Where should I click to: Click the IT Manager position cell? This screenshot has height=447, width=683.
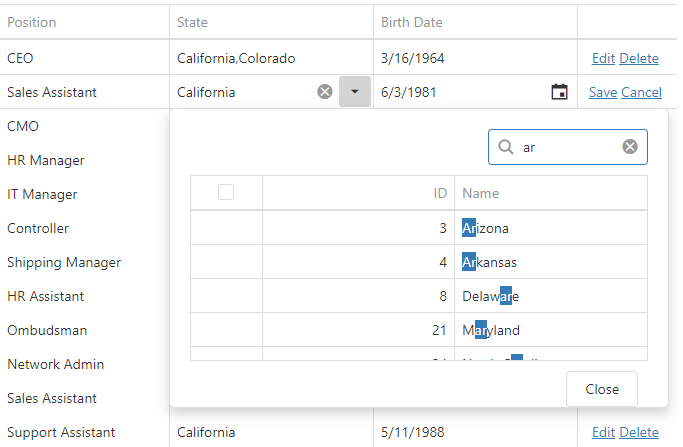pos(85,194)
